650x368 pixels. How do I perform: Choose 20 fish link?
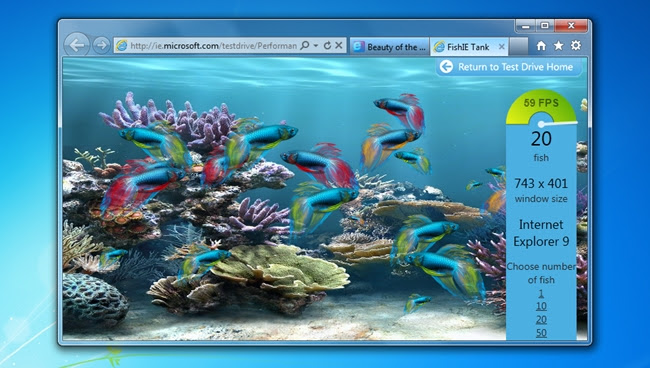tap(541, 320)
